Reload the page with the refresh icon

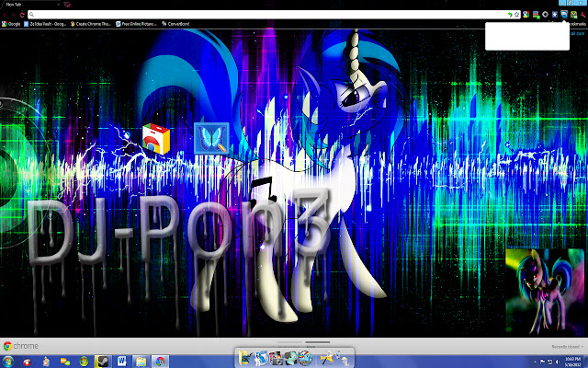tap(22, 15)
